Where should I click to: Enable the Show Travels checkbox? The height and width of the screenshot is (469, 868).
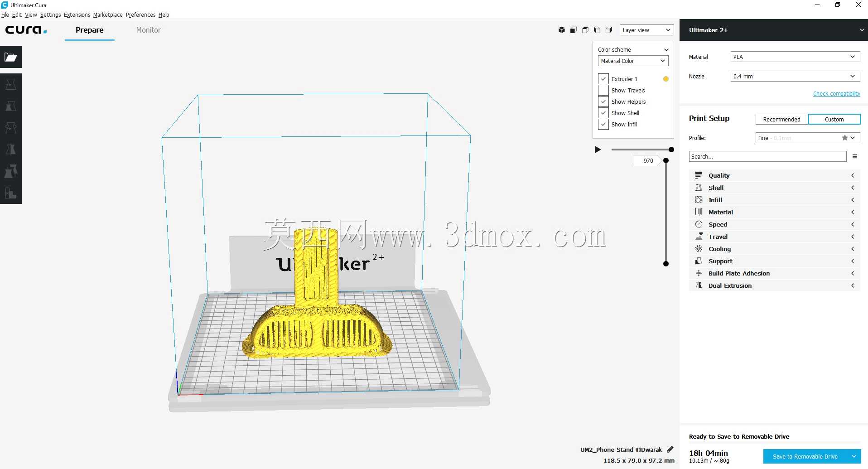pyautogui.click(x=603, y=90)
